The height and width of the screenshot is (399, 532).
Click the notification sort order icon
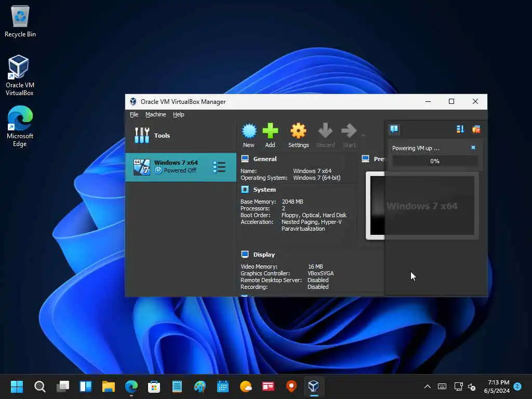[x=460, y=129]
